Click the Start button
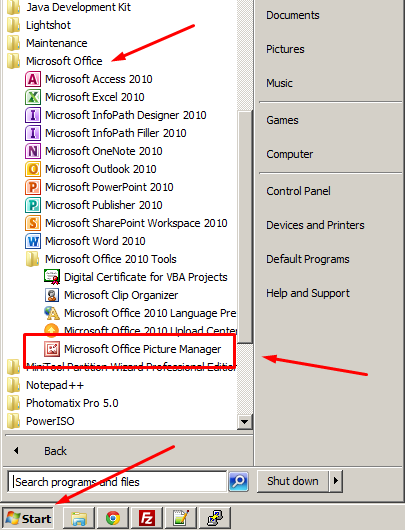 (x=28, y=518)
